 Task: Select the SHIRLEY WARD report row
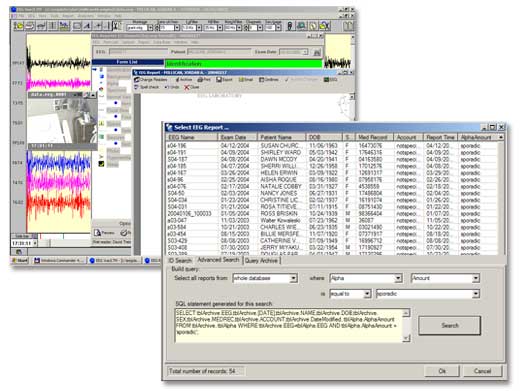point(331,152)
